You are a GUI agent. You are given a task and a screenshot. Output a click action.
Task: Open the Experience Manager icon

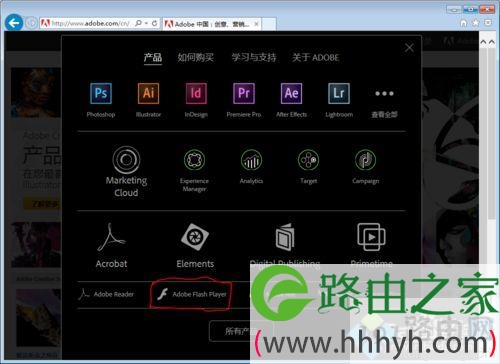click(194, 160)
